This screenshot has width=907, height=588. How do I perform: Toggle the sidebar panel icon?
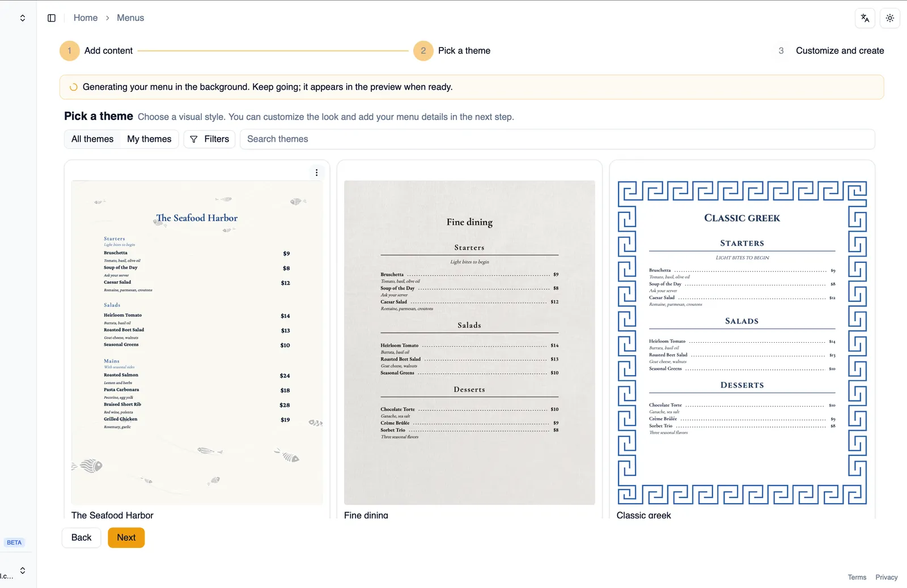tap(52, 18)
